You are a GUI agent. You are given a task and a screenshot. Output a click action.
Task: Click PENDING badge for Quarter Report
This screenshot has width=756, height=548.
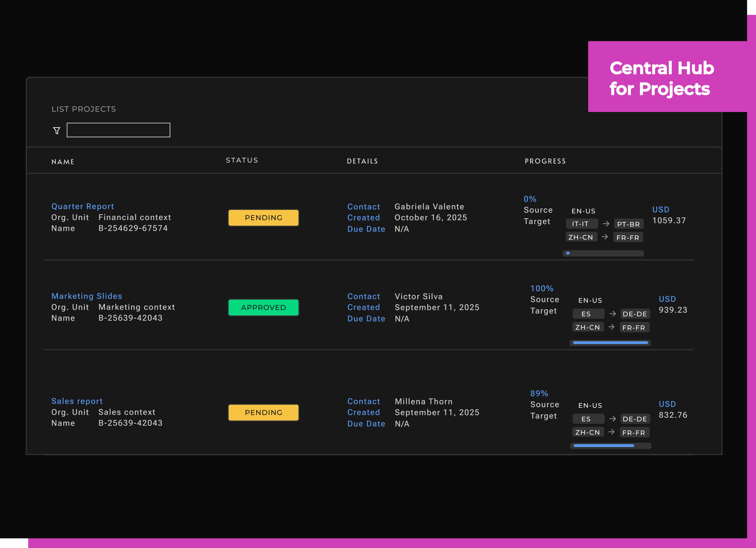(x=263, y=218)
